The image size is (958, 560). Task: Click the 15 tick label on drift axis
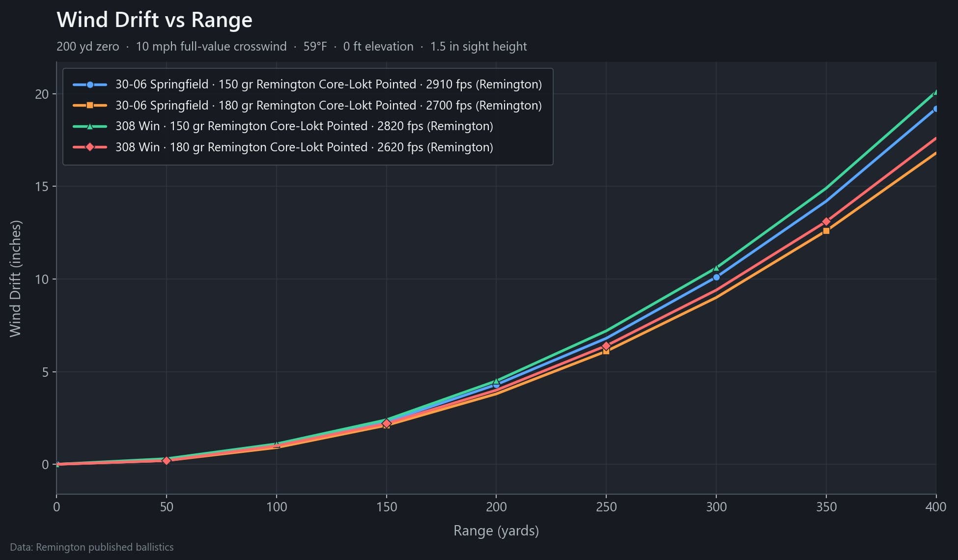(x=42, y=187)
